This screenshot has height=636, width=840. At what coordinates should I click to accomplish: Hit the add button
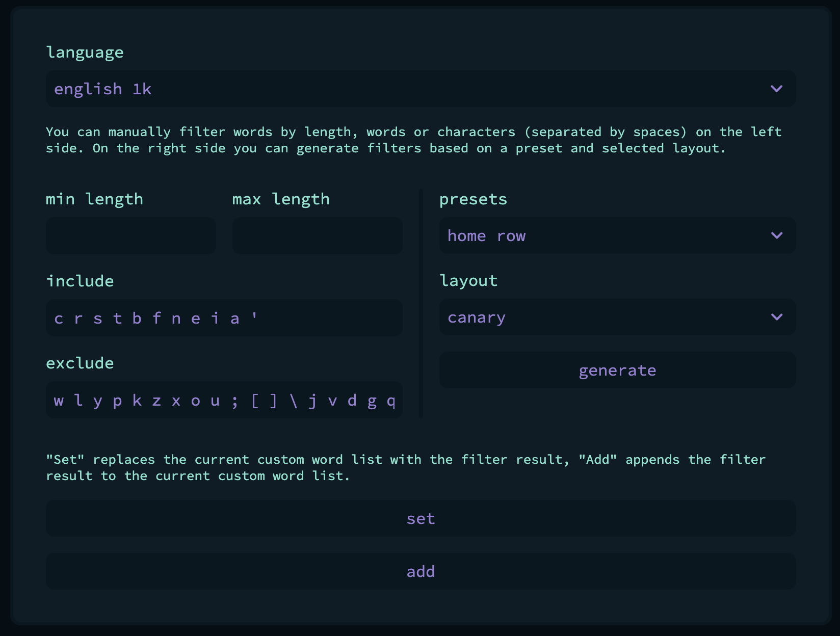pyautogui.click(x=421, y=571)
